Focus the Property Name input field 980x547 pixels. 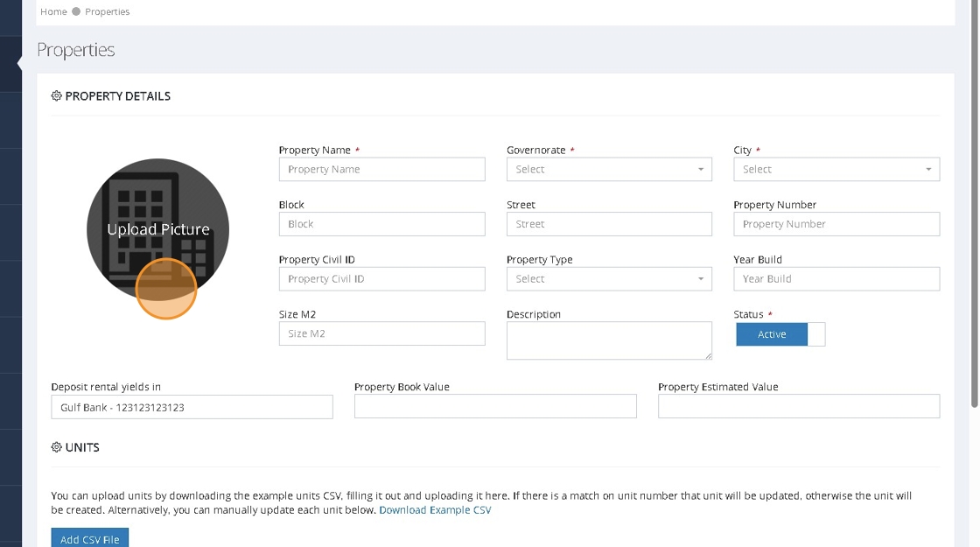[381, 170]
